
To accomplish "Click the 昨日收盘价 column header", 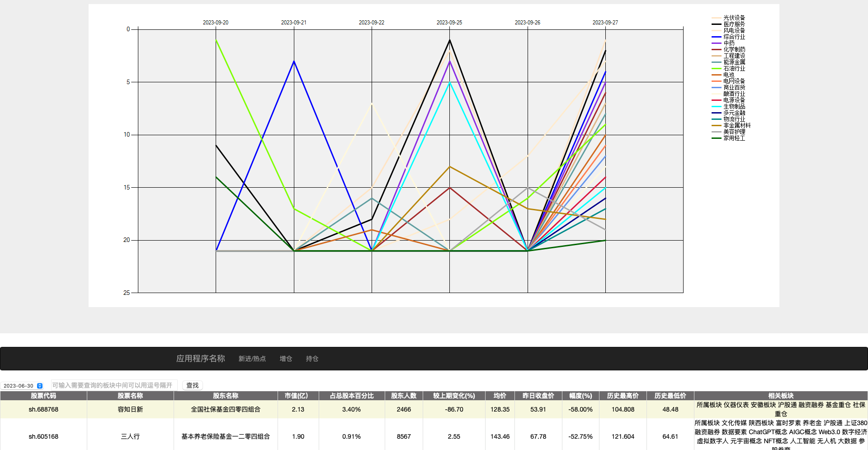I will click(538, 396).
